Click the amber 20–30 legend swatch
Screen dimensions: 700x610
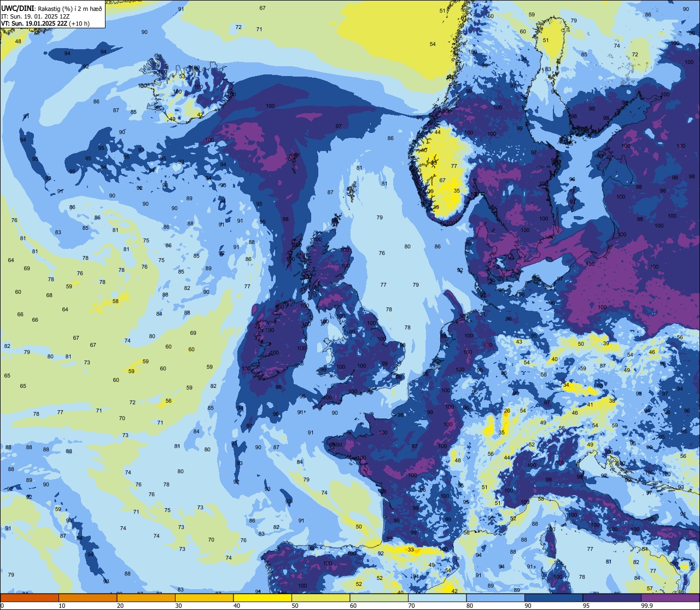(146, 597)
